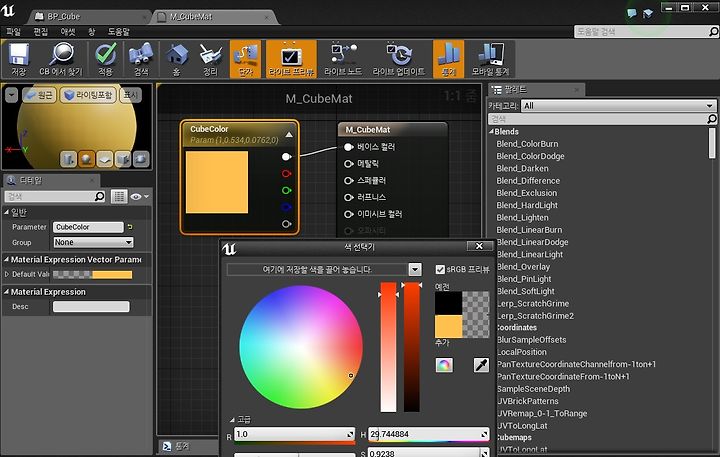The height and width of the screenshot is (457, 720).
Task: Collapse the 일반 (General) section
Action: pos(6,212)
